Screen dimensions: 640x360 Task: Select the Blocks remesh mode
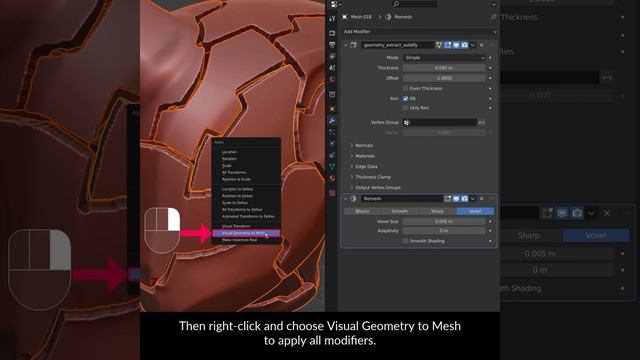tap(362, 211)
